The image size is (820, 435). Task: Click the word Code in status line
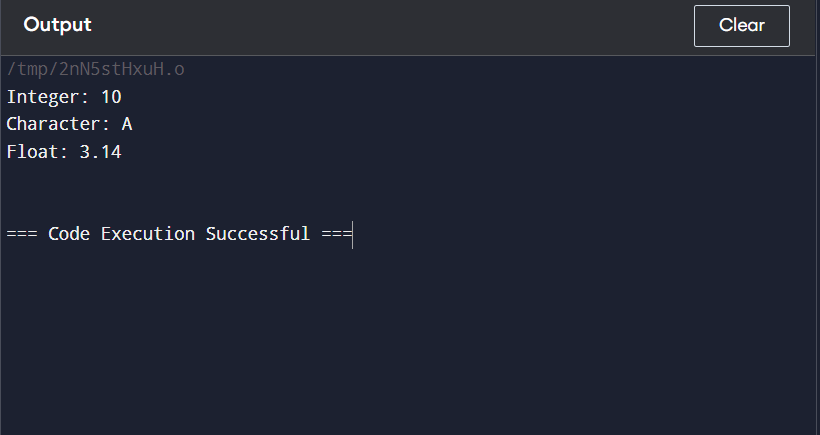coord(69,234)
